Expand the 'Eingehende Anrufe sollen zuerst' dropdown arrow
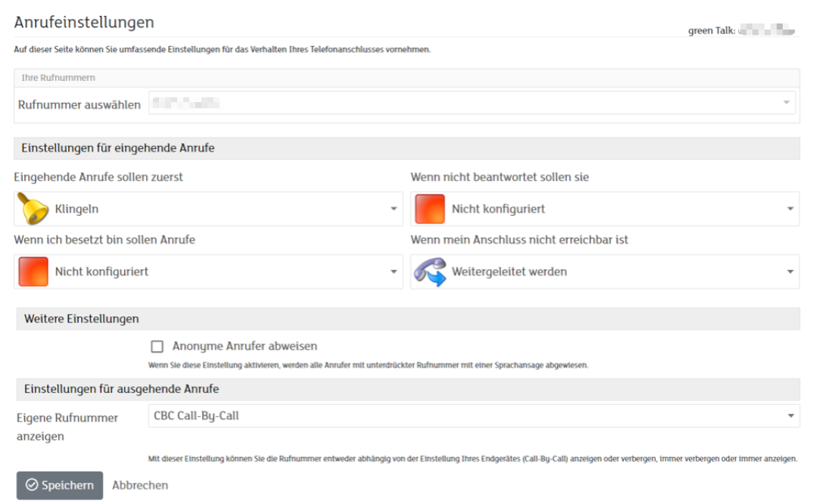 pos(394,209)
